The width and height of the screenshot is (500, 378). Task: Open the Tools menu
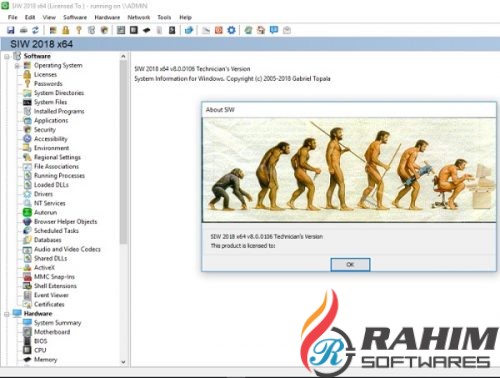coord(164,17)
